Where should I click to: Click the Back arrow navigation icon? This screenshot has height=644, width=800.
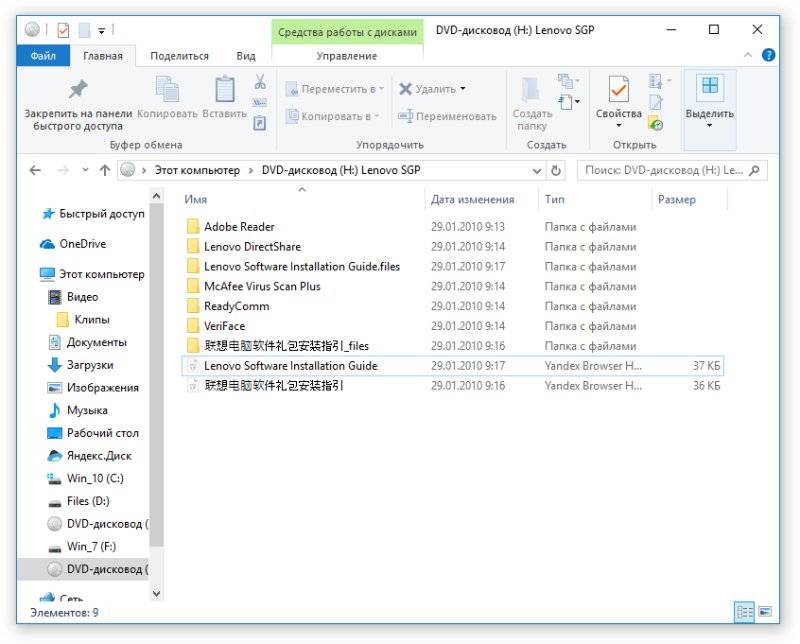(35, 170)
